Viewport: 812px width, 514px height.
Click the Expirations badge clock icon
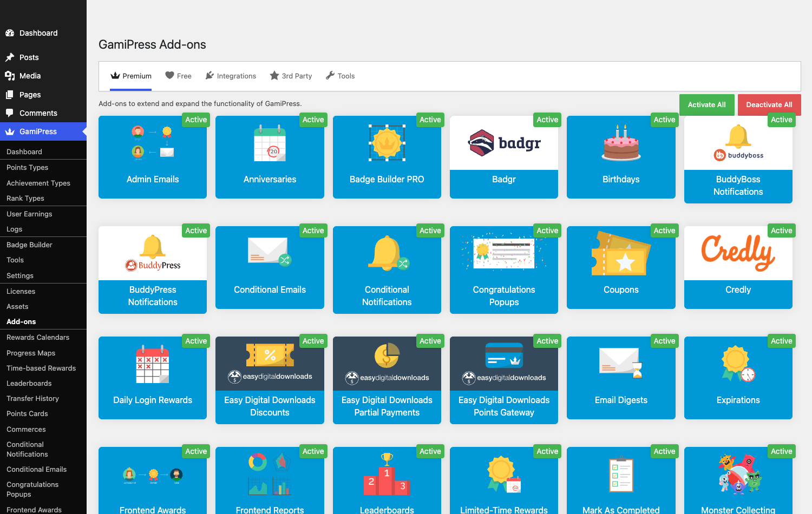[x=738, y=364]
